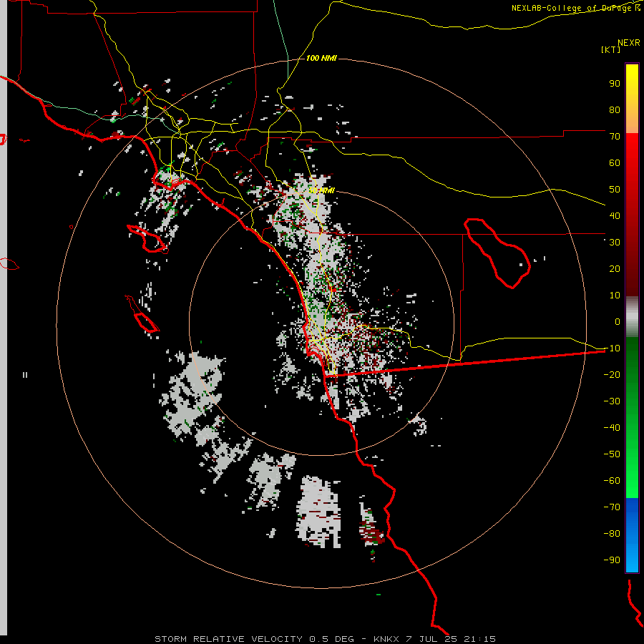Click the NEXR label above the color scale
644x644 pixels.
(629, 43)
